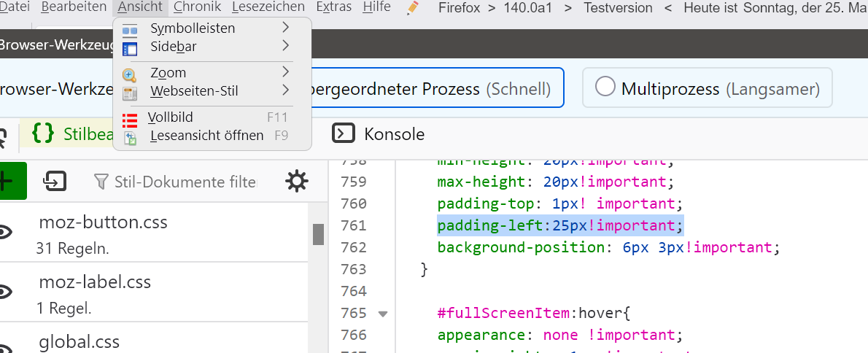Image resolution: width=868 pixels, height=353 pixels.
Task: Click the import stylesheet icon
Action: pos(55,181)
